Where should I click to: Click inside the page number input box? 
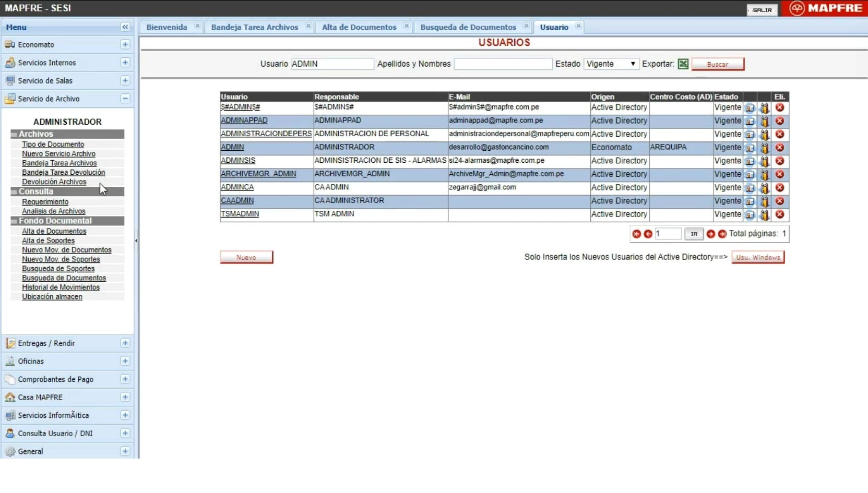[x=668, y=234]
